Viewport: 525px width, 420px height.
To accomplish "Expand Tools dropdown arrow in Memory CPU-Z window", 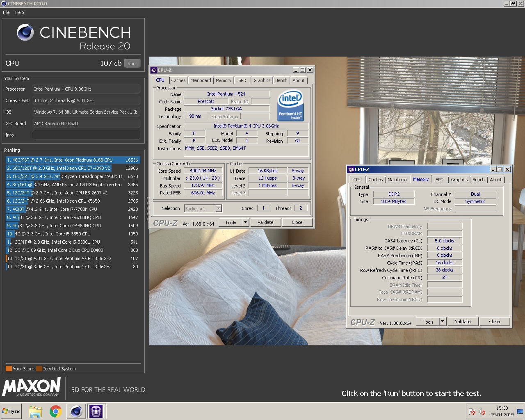I will pos(443,322).
